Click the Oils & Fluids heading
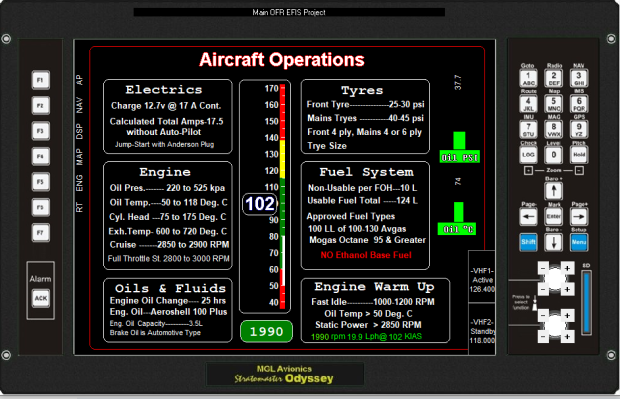 point(170,288)
